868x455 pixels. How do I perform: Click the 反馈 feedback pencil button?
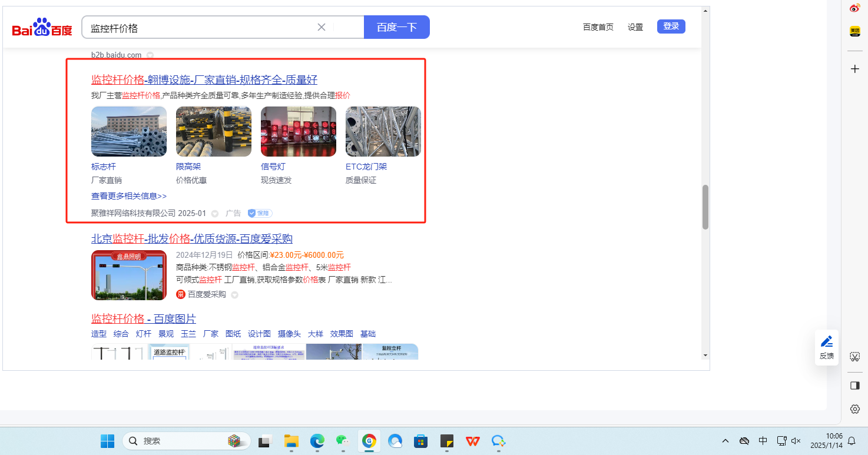827,347
